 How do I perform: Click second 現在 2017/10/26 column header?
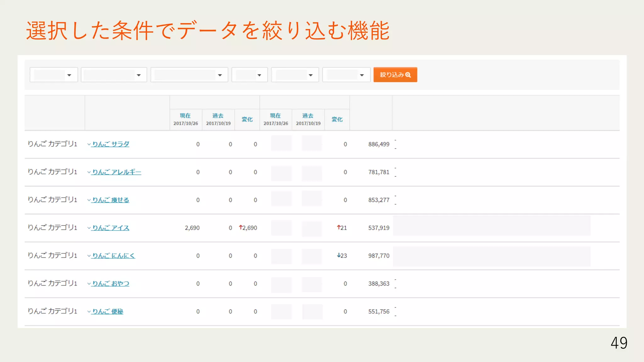click(x=276, y=119)
